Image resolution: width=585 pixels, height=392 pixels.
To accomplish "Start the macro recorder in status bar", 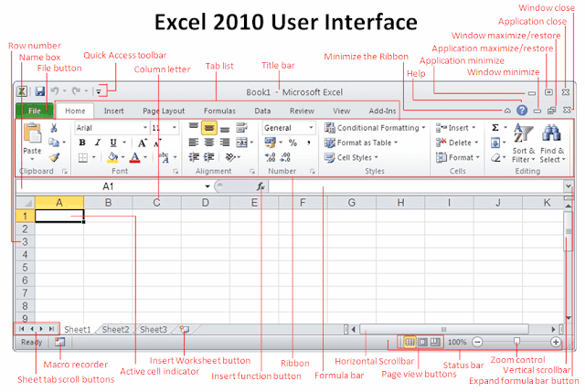I will pos(59,342).
